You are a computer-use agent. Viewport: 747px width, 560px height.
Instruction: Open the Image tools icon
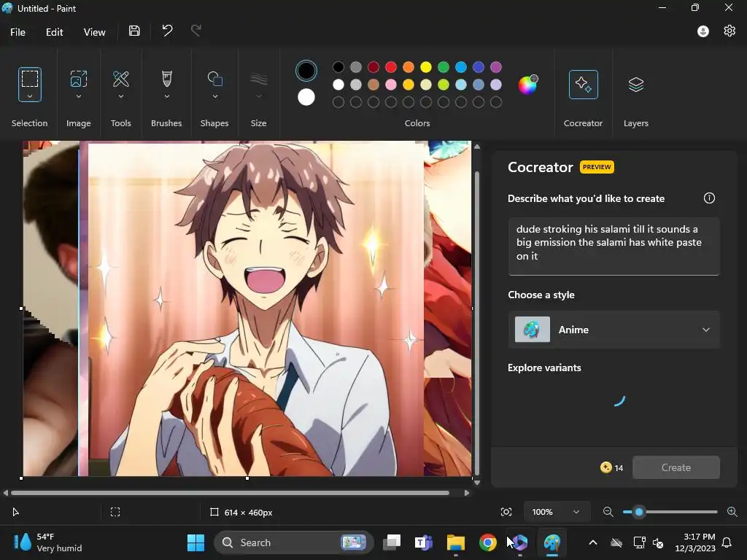coord(79,79)
